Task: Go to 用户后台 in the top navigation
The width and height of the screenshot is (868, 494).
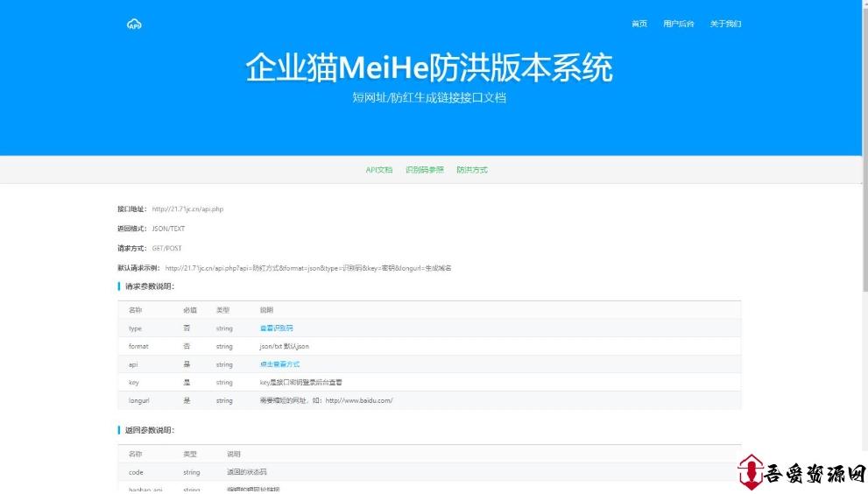Action: pos(679,24)
